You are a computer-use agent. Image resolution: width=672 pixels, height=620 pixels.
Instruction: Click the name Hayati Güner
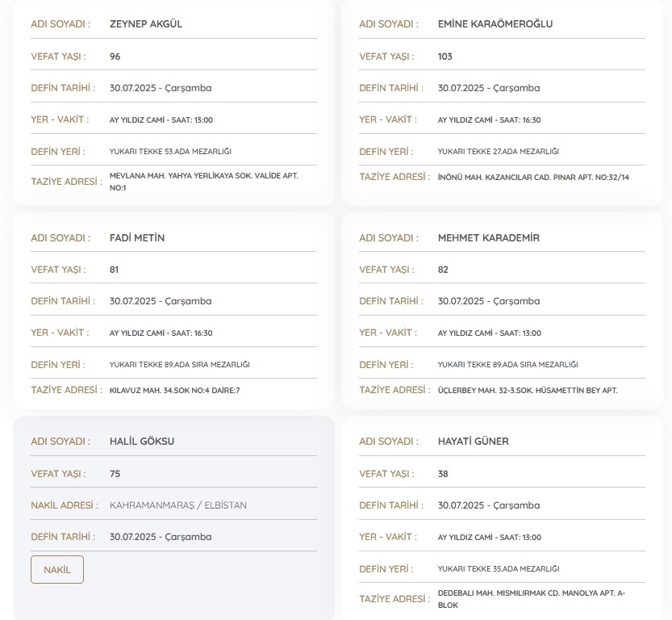474,442
